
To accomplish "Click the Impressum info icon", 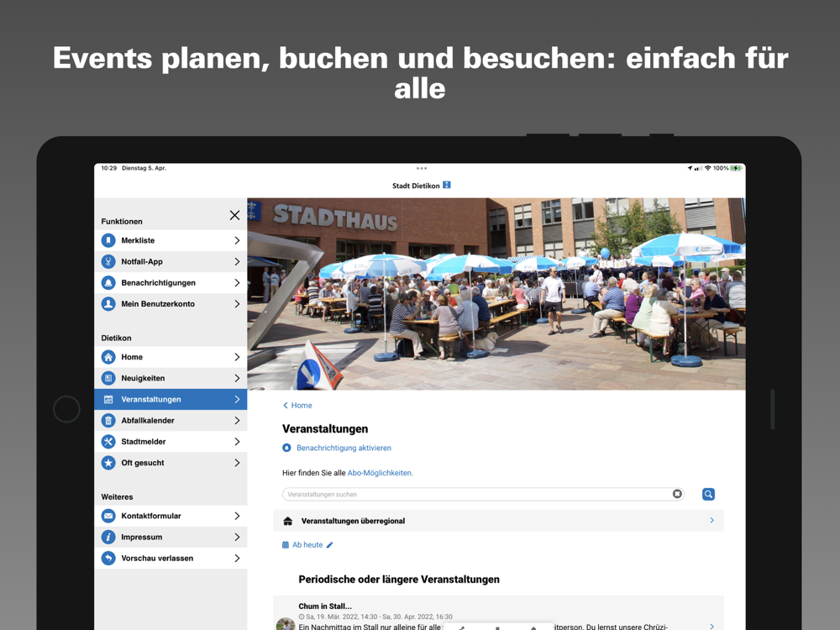I will (x=108, y=537).
